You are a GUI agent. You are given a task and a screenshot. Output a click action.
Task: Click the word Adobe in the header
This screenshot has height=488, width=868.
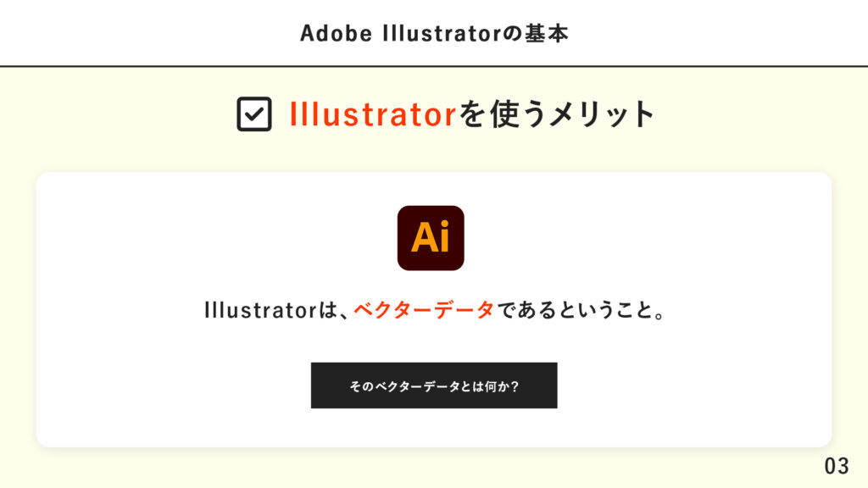coord(336,33)
